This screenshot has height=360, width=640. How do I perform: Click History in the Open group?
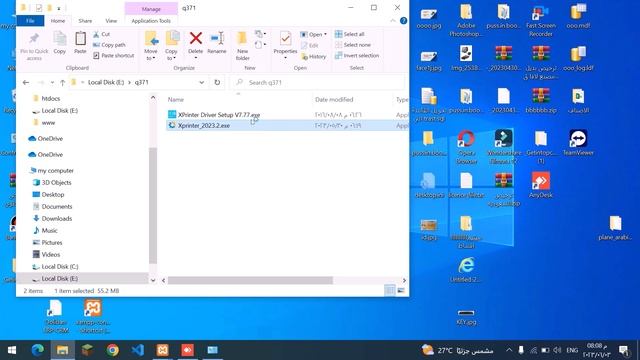click(314, 57)
